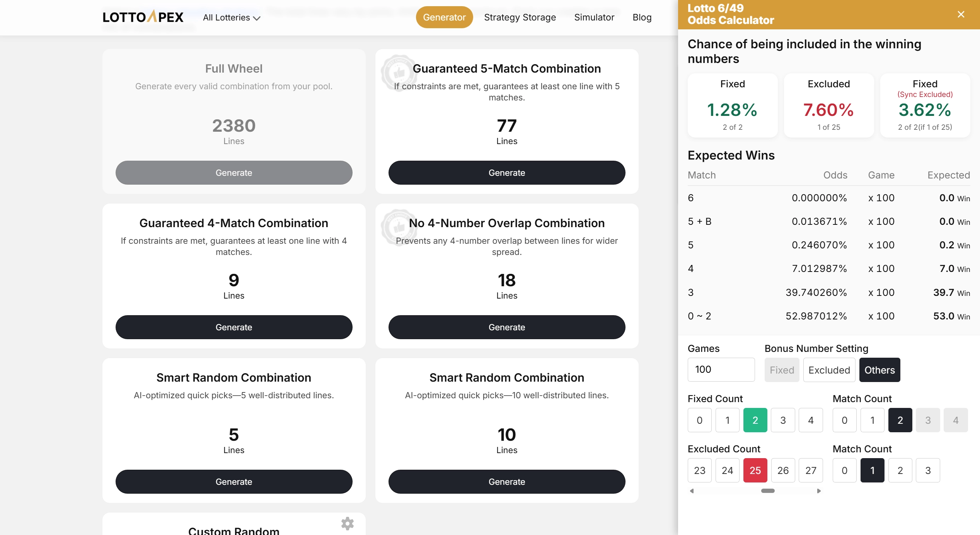This screenshot has width=980, height=535.
Task: Select Fixed bonus number setting
Action: coord(782,370)
